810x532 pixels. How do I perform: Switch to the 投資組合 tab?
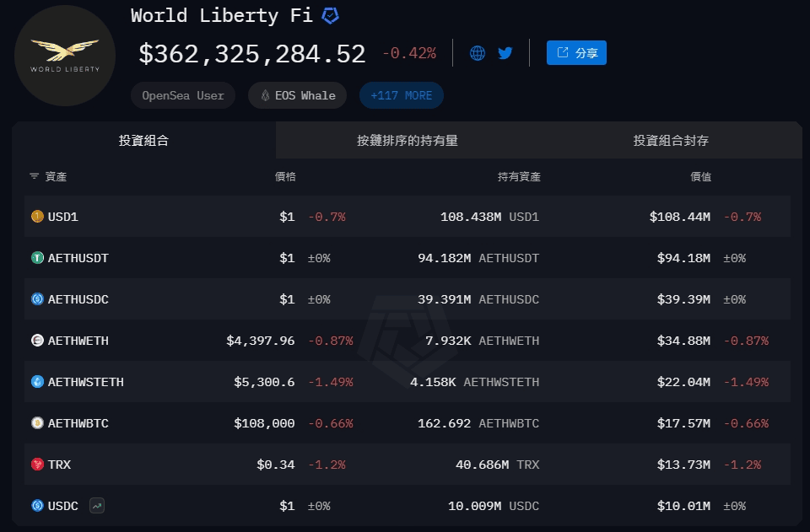[x=143, y=141]
